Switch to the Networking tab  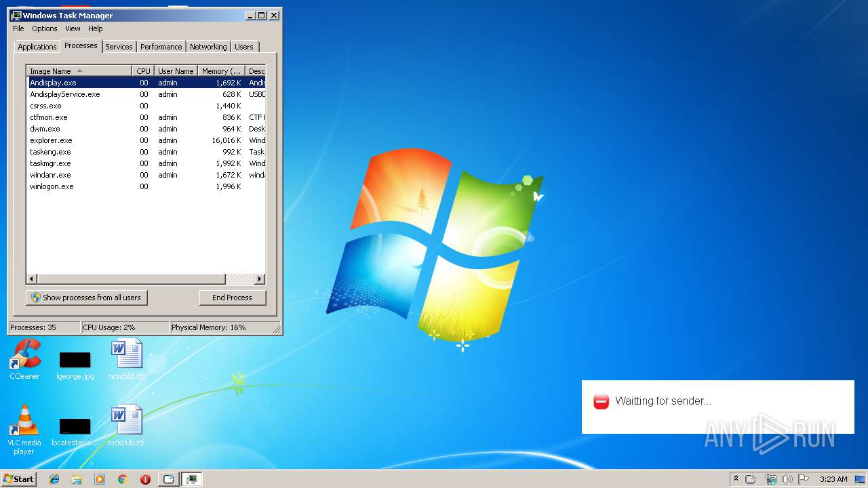point(208,47)
